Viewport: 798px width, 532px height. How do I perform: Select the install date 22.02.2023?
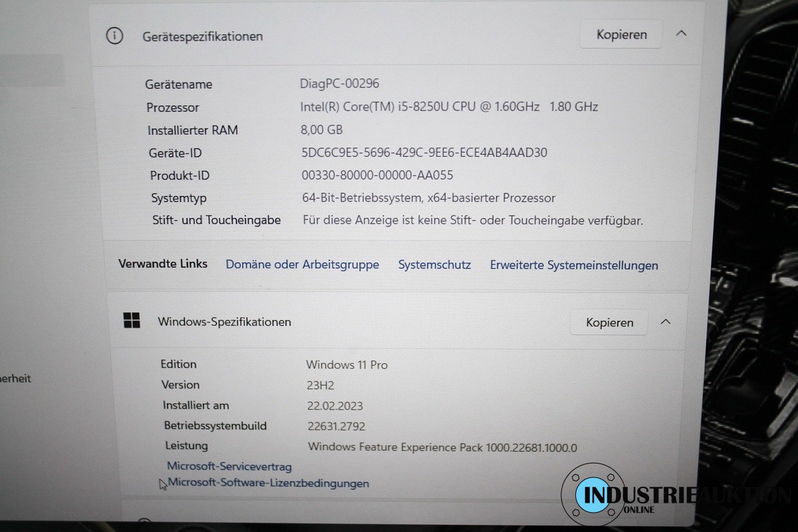tap(335, 406)
